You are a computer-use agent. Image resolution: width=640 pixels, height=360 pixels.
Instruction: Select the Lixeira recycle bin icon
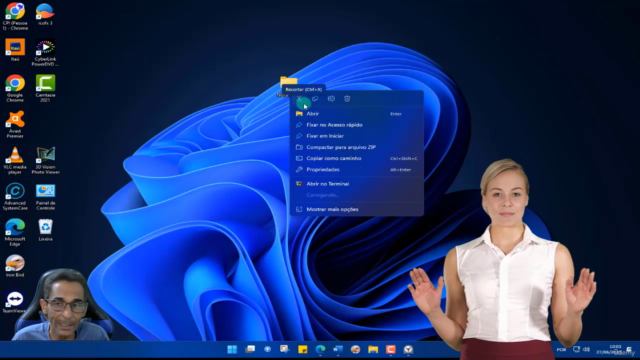click(x=45, y=230)
